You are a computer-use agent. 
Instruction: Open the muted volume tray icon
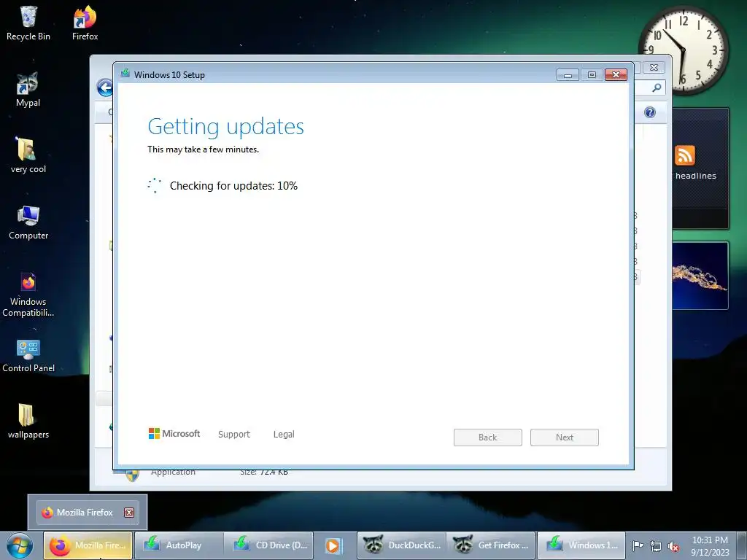pos(673,547)
